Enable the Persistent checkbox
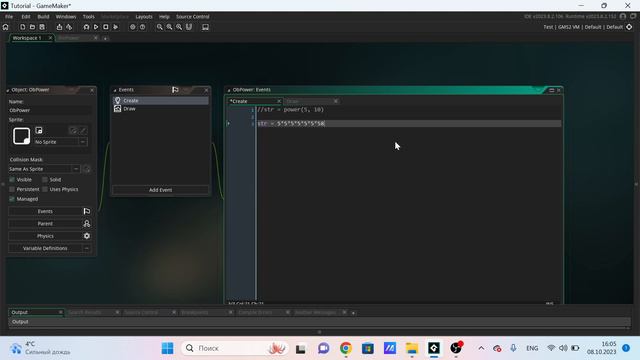Screen dimensions: 640x360 pyautogui.click(x=12, y=189)
